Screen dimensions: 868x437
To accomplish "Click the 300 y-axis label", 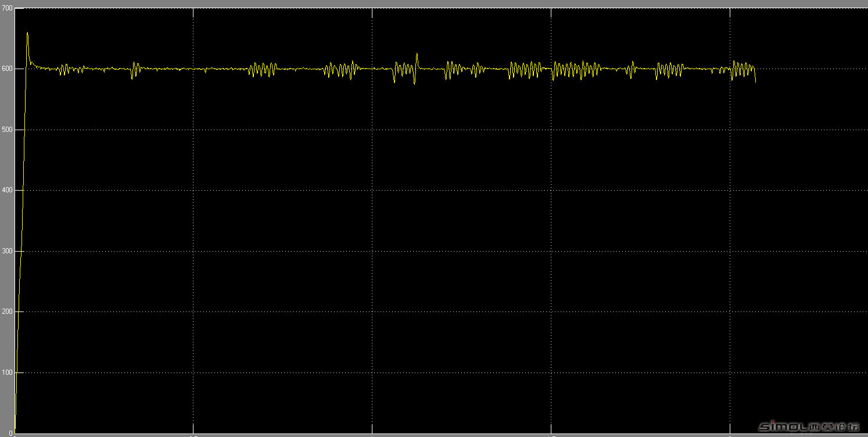I will click(6, 251).
